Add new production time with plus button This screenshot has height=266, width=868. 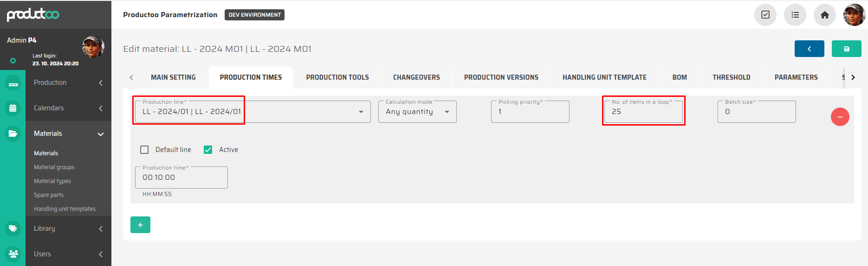pyautogui.click(x=140, y=225)
